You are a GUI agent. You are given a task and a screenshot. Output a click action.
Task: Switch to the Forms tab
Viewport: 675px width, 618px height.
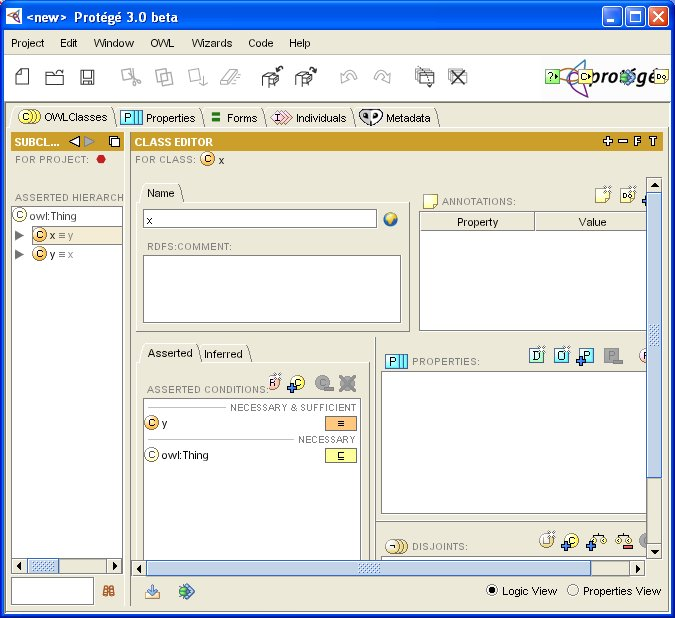coord(235,117)
